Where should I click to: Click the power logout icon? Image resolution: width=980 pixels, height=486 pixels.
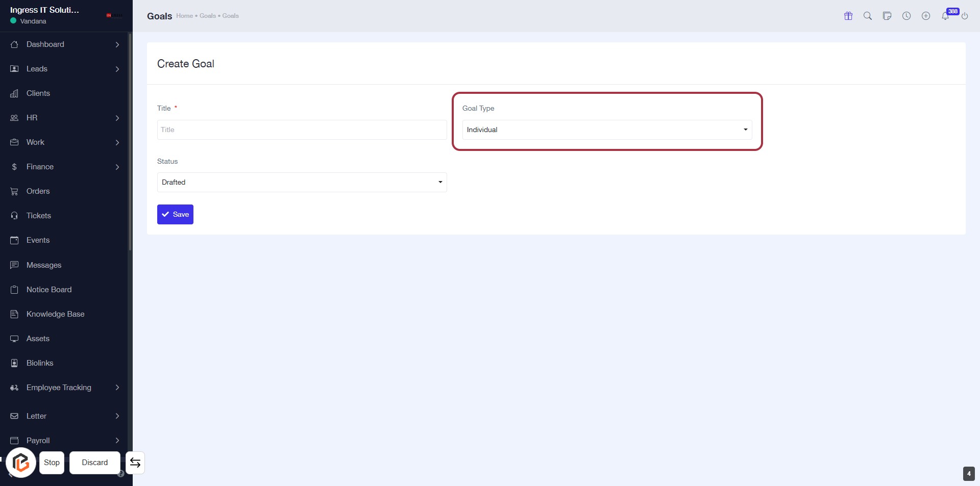point(965,16)
